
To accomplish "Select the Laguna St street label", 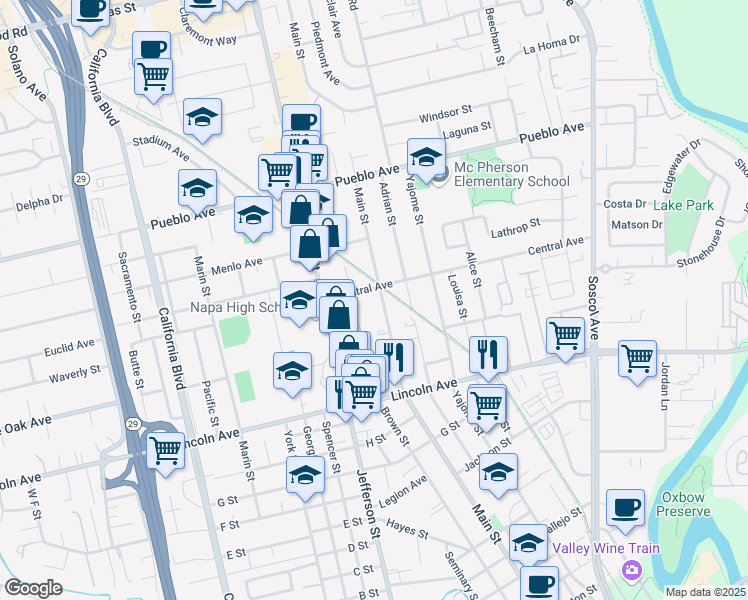I will tap(467, 130).
